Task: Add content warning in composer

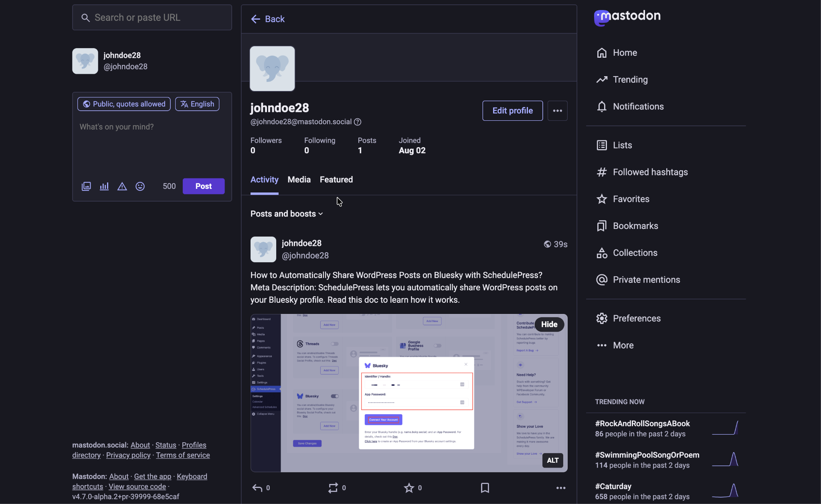Action: coord(122,186)
